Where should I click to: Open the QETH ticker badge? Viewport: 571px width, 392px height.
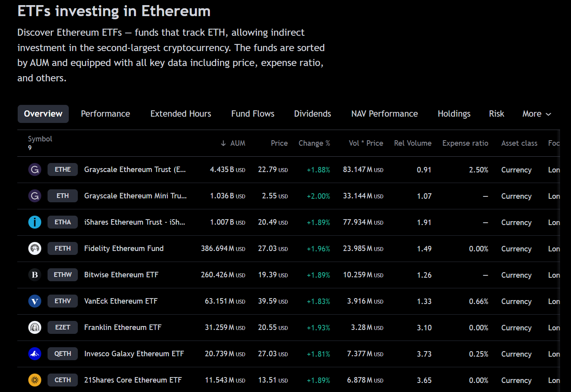coord(62,354)
